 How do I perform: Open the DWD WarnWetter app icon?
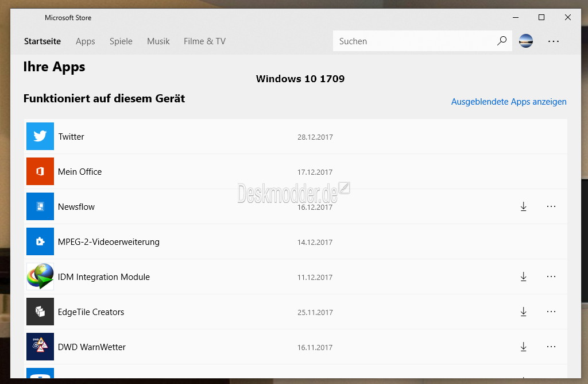pos(40,347)
